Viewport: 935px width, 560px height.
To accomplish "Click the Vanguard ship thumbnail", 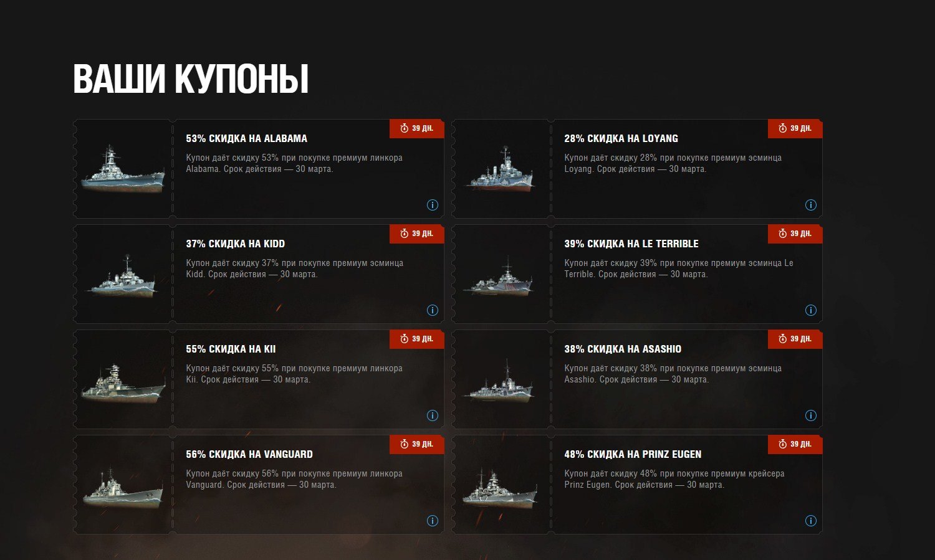I will (123, 488).
